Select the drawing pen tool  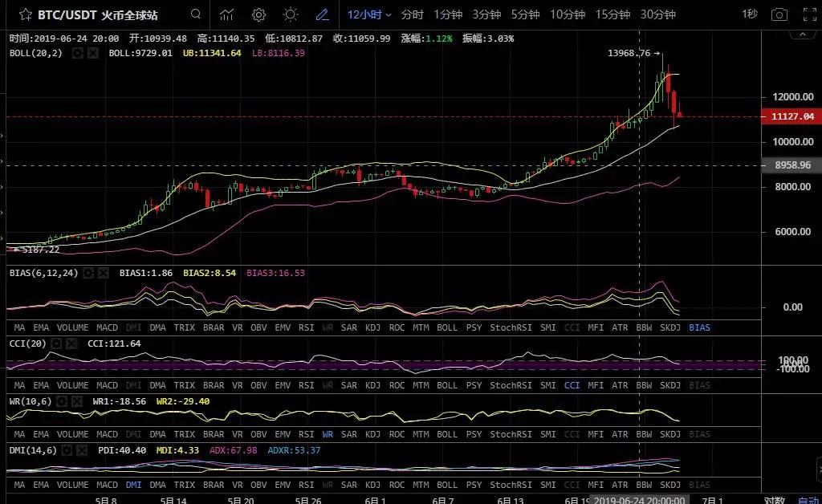322,14
